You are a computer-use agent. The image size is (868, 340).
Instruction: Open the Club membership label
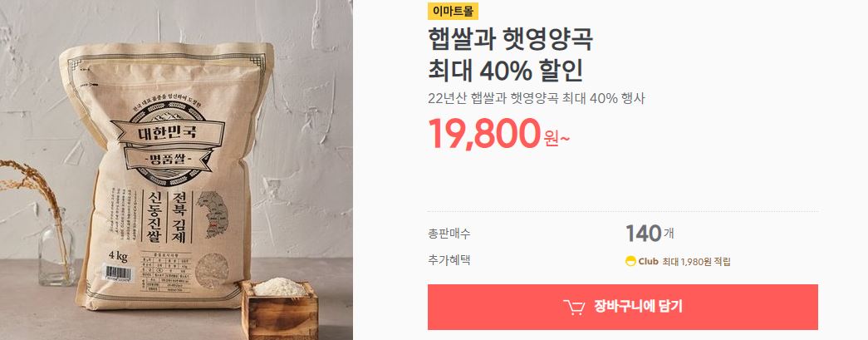(648, 262)
